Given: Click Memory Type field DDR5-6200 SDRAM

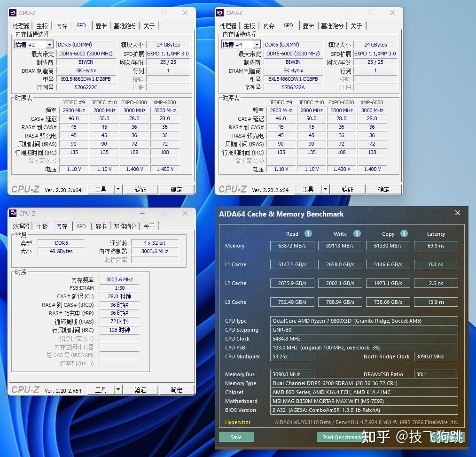Looking at the screenshot, I should point(364,383).
